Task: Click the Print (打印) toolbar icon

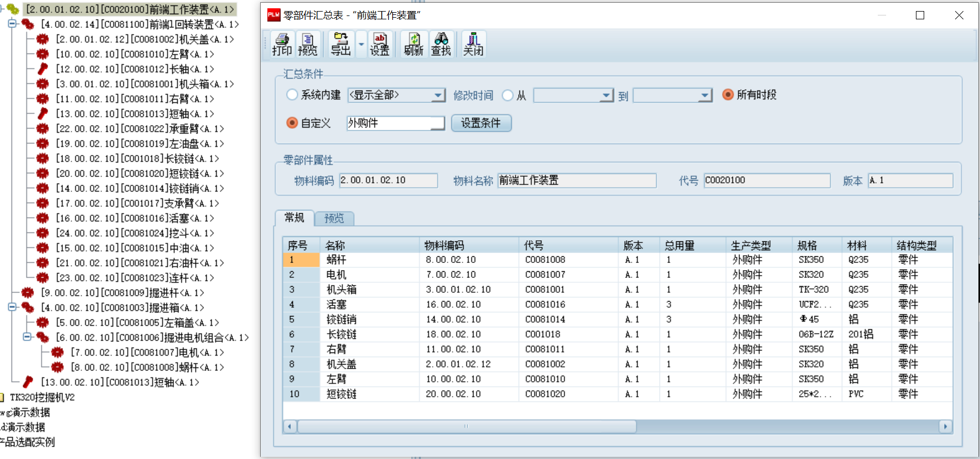Action: coord(282,44)
